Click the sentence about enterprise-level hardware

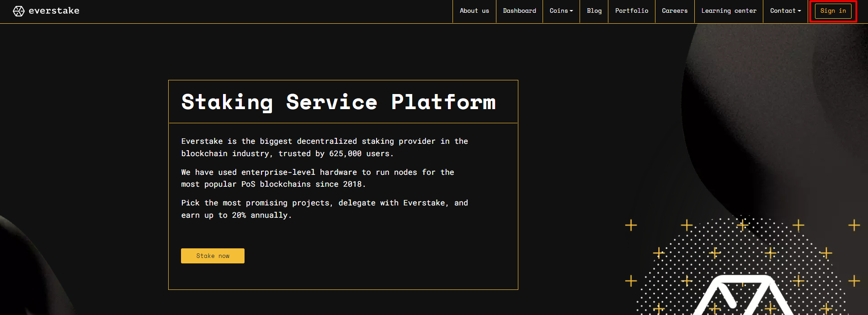pos(318,178)
